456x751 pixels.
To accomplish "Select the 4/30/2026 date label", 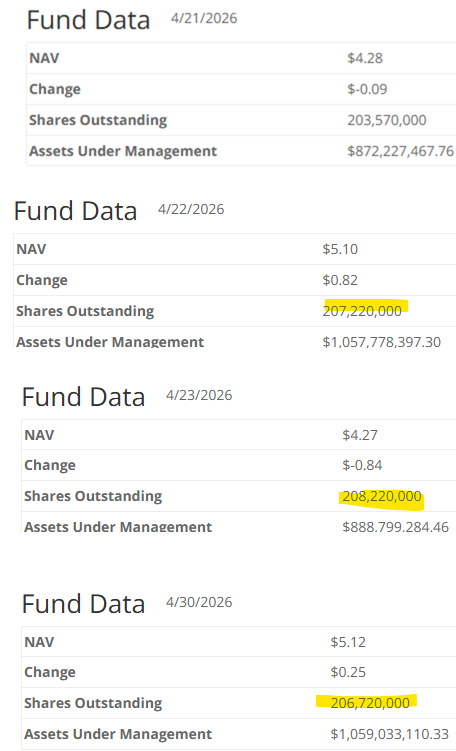I will [x=199, y=602].
